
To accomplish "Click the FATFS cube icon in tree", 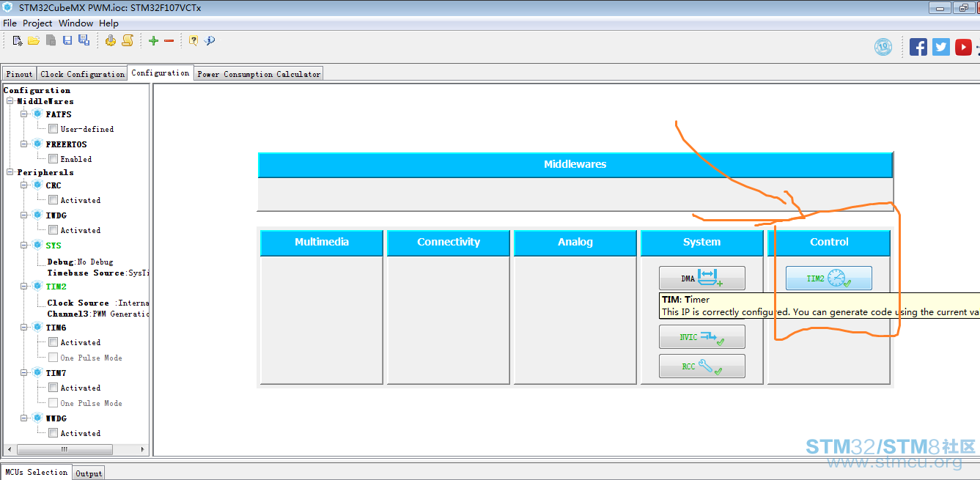I will click(37, 114).
